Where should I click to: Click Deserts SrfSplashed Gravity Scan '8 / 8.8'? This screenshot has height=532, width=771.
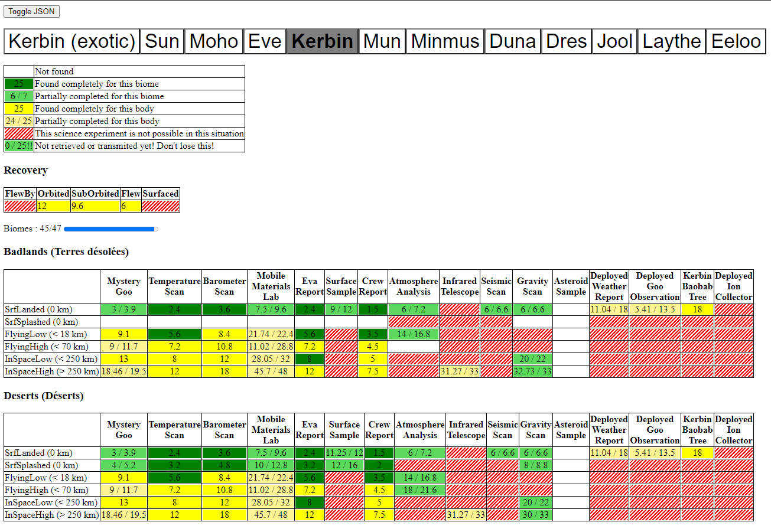[535, 465]
